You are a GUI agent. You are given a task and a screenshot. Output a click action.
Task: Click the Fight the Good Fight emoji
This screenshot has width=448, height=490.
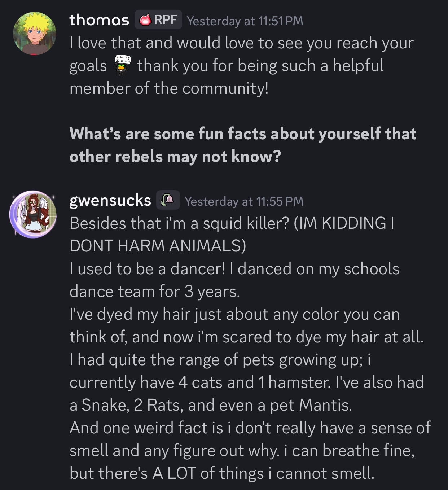point(122,66)
